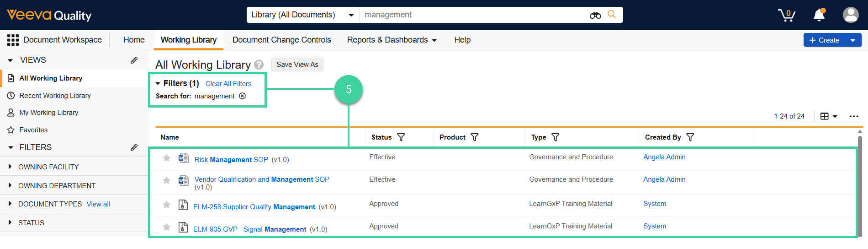This screenshot has width=868, height=249.
Task: Open Risk Management SOP link
Action: [231, 160]
